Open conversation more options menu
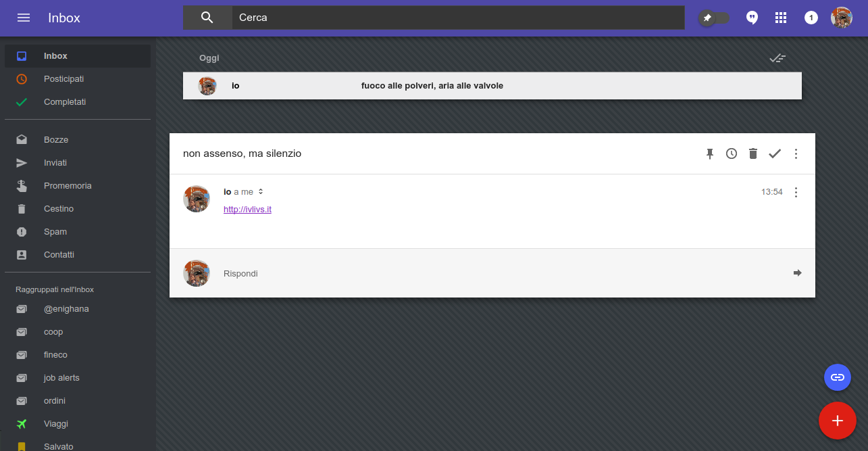The image size is (868, 451). 796,153
